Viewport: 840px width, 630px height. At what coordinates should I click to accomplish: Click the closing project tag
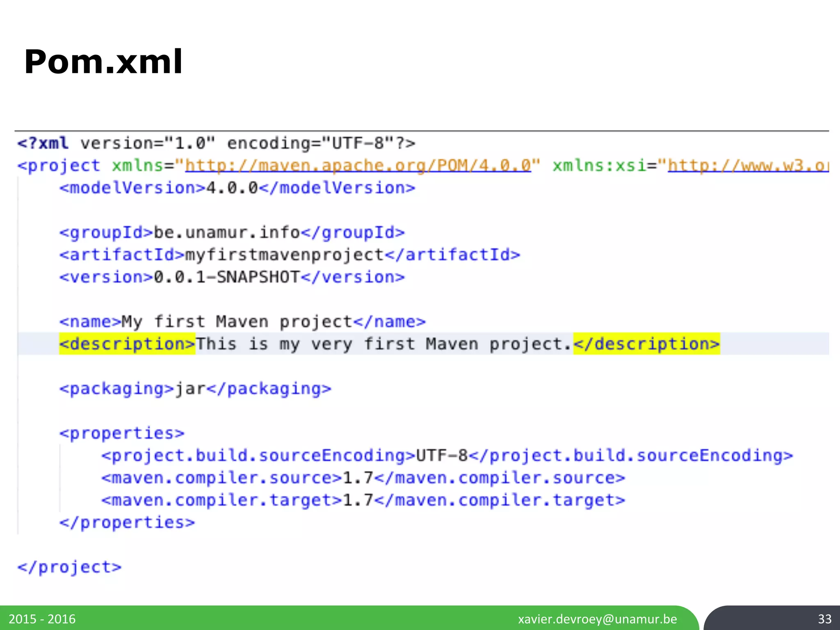(x=69, y=567)
